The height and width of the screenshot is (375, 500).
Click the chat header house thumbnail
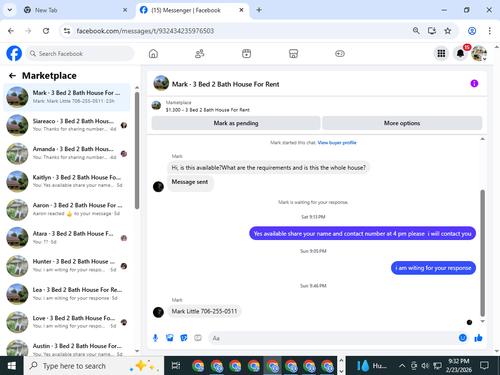(161, 83)
